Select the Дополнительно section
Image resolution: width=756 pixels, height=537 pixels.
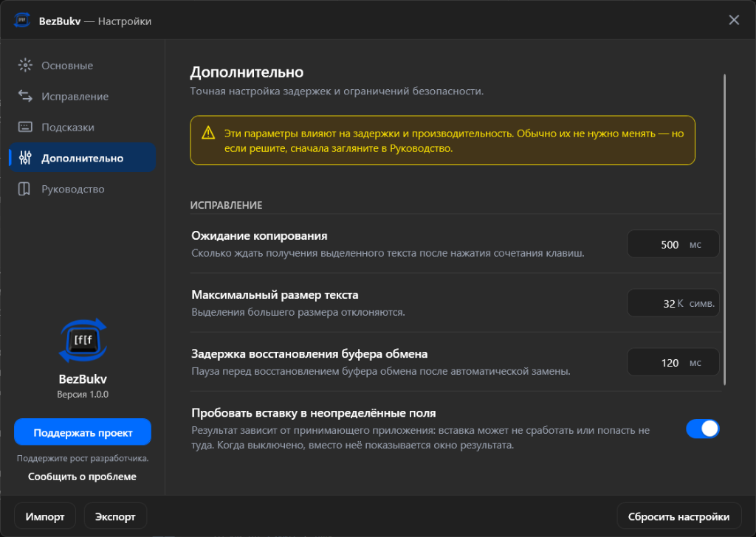point(83,158)
